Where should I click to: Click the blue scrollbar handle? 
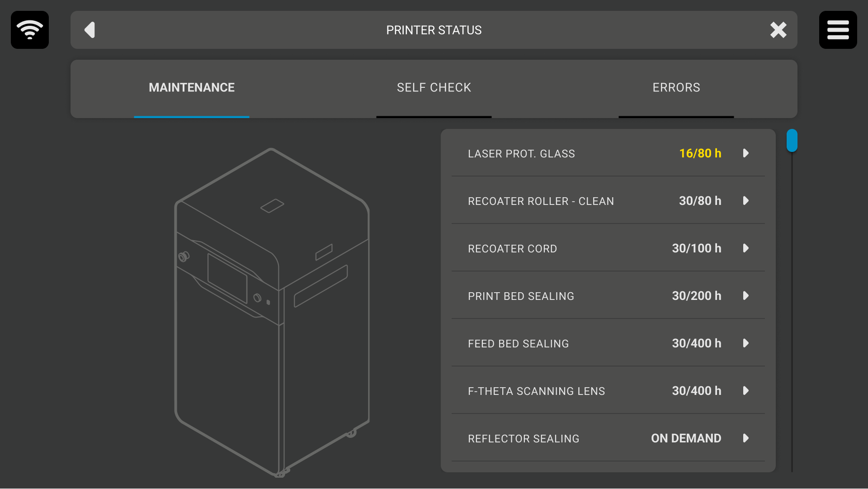tap(792, 141)
